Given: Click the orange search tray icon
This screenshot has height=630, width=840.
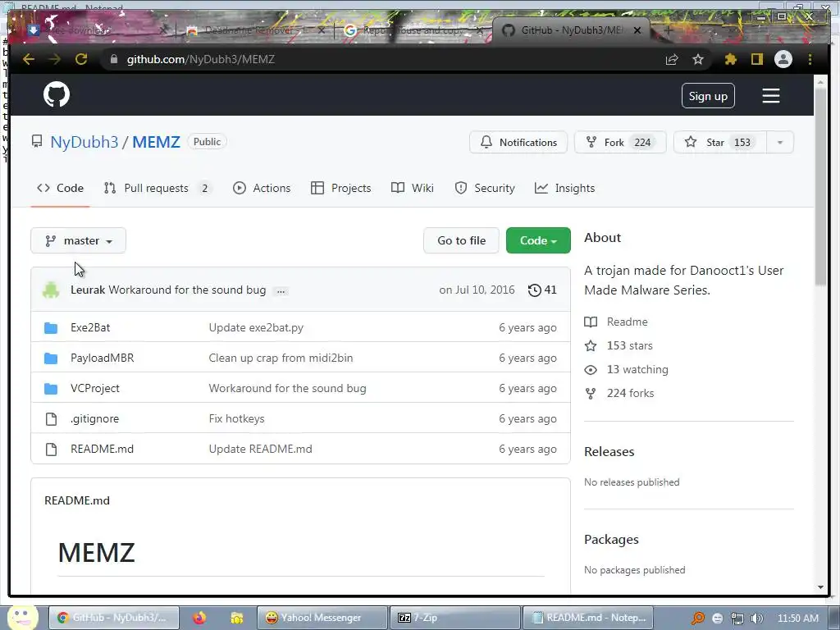Looking at the screenshot, I should [x=698, y=619].
